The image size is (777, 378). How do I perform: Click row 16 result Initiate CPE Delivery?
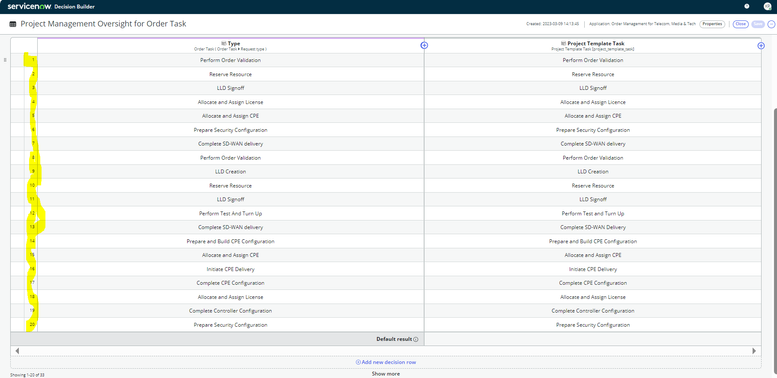tap(593, 269)
